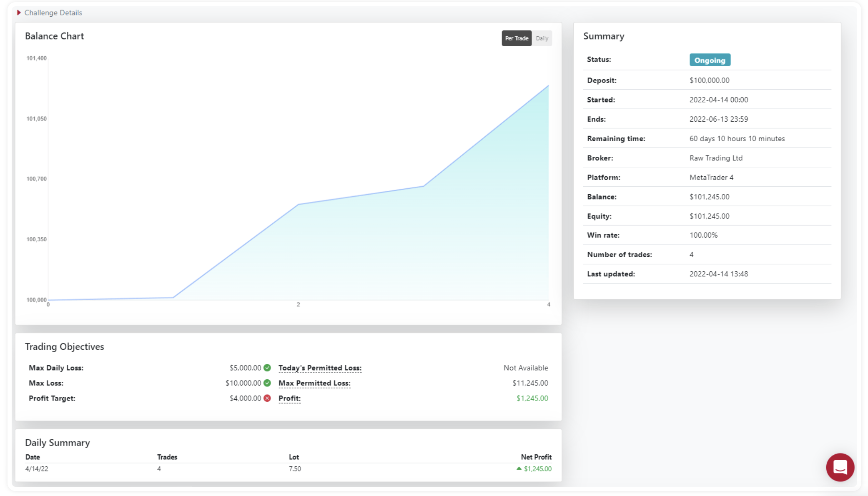Click the deposit value $100,000.00

709,80
